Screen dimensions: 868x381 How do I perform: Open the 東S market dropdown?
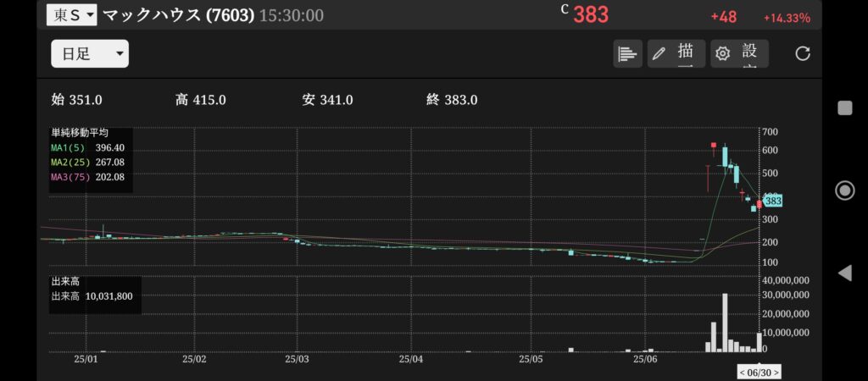71,15
